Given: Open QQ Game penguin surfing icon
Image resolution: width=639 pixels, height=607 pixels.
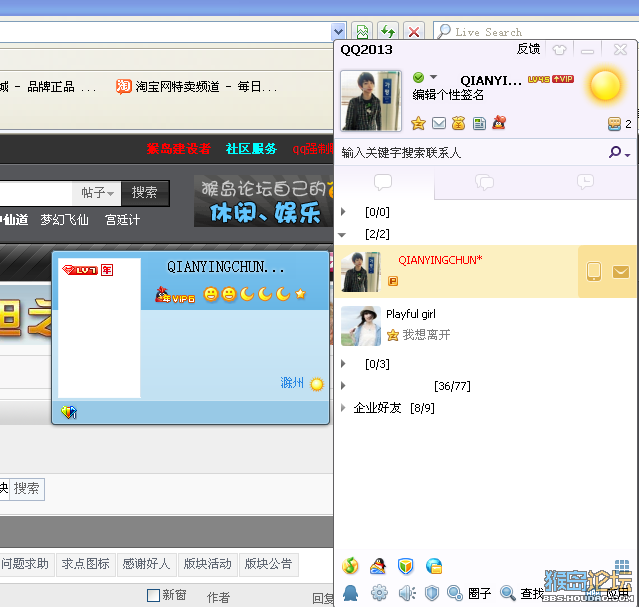Looking at the screenshot, I should click(378, 565).
